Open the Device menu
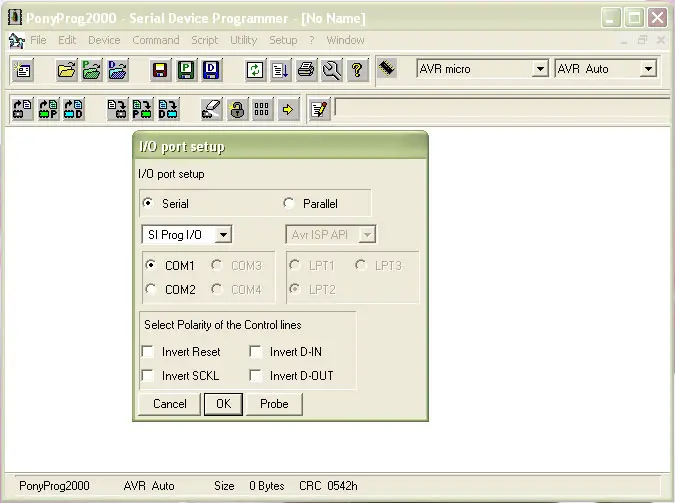Viewport: 675px width, 503px height. [x=104, y=40]
